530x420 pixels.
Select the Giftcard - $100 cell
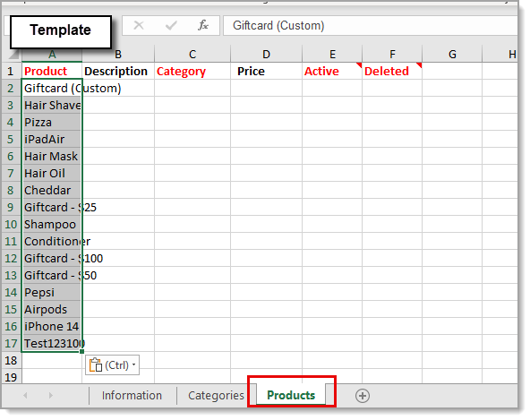tap(52, 258)
